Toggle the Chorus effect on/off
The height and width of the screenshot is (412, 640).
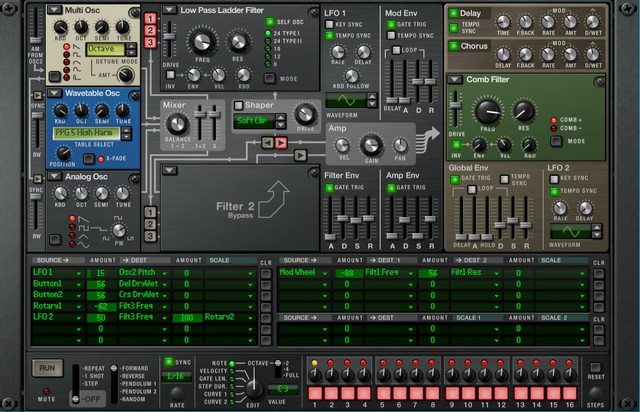click(453, 46)
